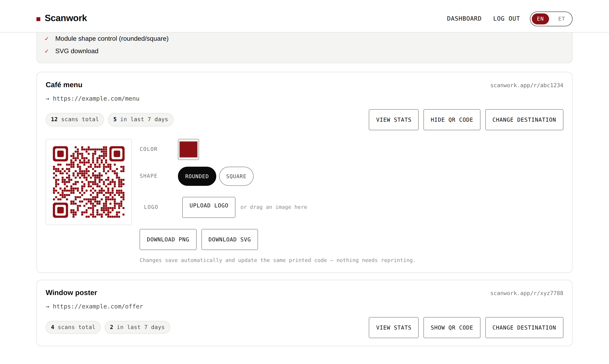Click the 4 scans total badge
Image resolution: width=609 pixels, height=364 pixels.
pyautogui.click(x=73, y=327)
